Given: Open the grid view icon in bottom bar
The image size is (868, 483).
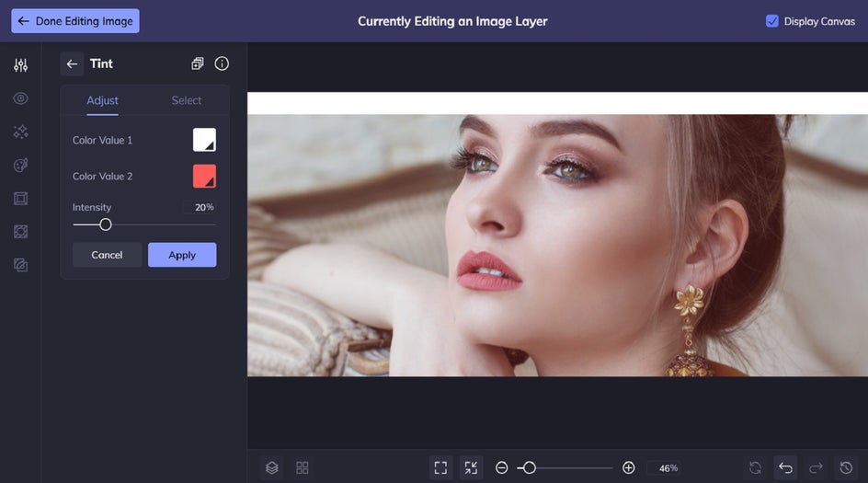Looking at the screenshot, I should click(x=303, y=468).
